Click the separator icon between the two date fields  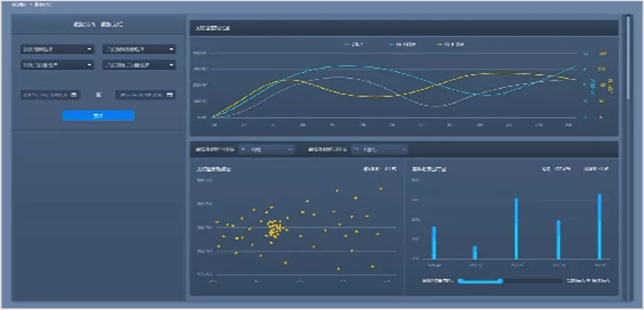click(x=98, y=95)
